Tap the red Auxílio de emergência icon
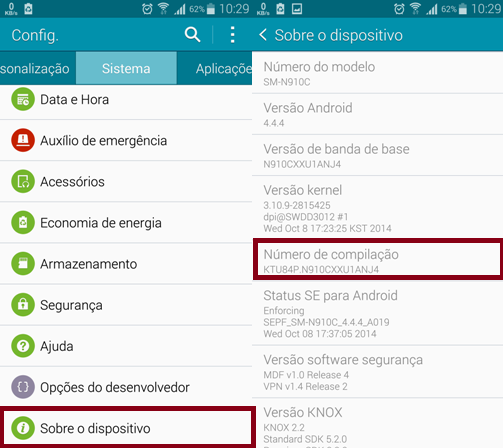 23,140
